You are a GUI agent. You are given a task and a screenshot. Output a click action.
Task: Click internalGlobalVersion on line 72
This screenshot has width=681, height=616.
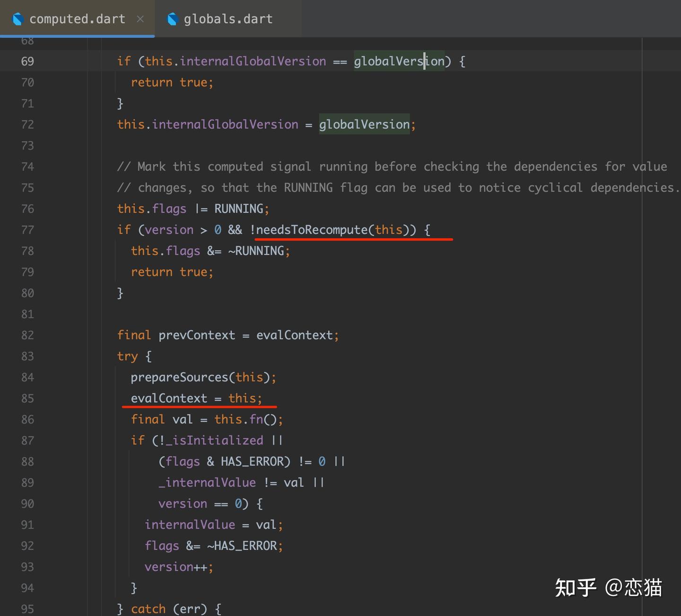[225, 124]
